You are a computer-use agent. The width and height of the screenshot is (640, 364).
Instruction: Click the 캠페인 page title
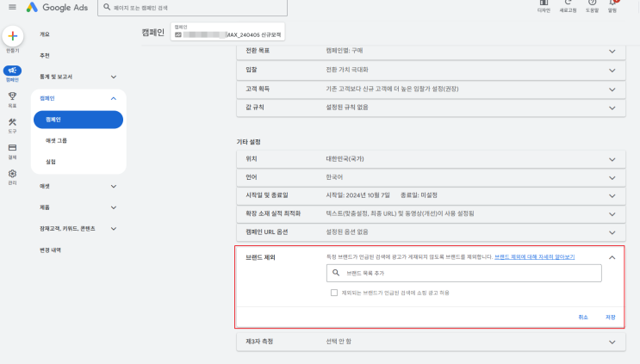(x=153, y=32)
